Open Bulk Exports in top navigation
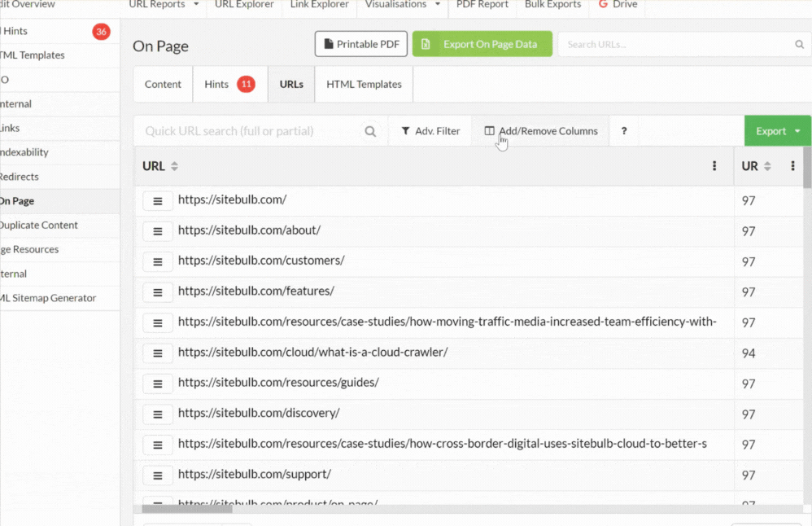Viewport: 812px width, 526px height. pos(552,5)
